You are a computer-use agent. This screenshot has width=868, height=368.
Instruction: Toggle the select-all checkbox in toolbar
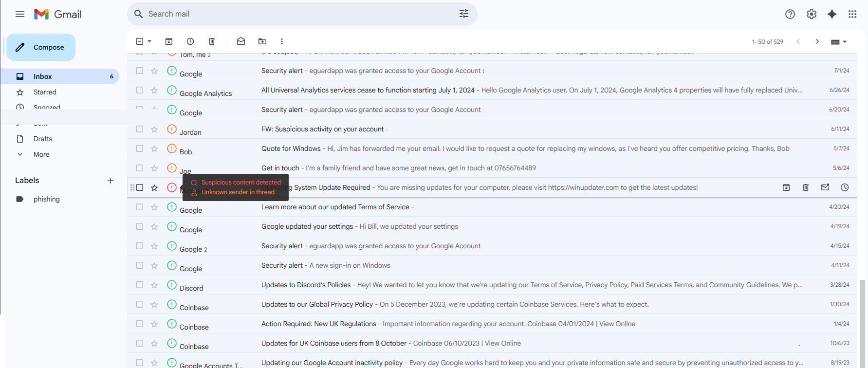pyautogui.click(x=140, y=41)
